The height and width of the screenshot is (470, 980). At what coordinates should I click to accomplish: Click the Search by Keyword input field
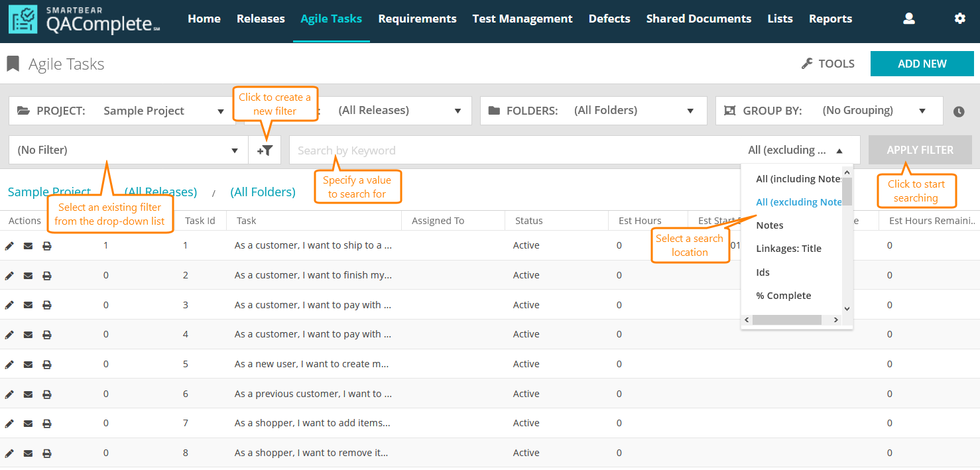coord(511,150)
